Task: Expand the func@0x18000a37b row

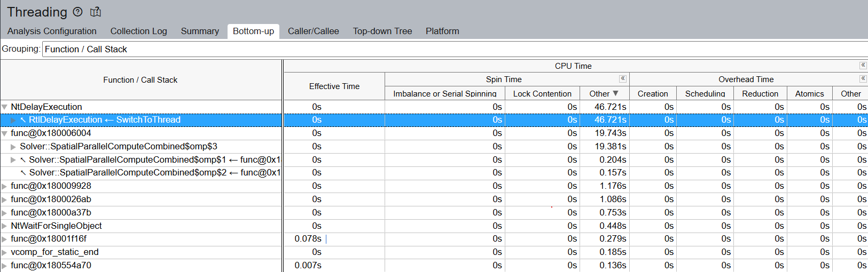Action: coord(5,213)
